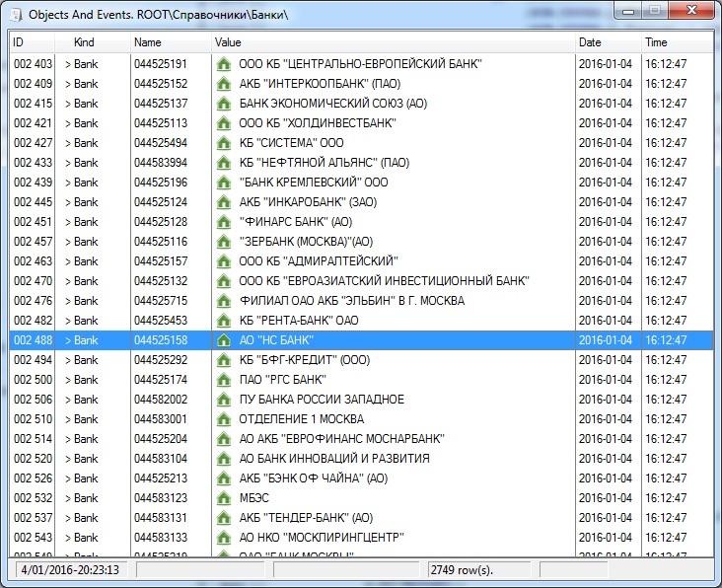Sort the list by the ID column header
The width and height of the screenshot is (722, 588).
point(32,42)
